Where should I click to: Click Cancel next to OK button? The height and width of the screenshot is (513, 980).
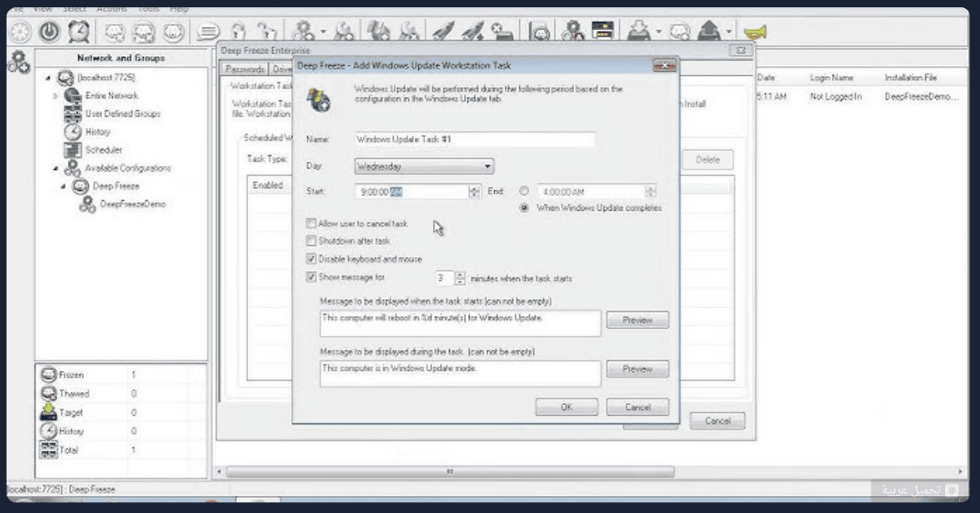pos(638,407)
